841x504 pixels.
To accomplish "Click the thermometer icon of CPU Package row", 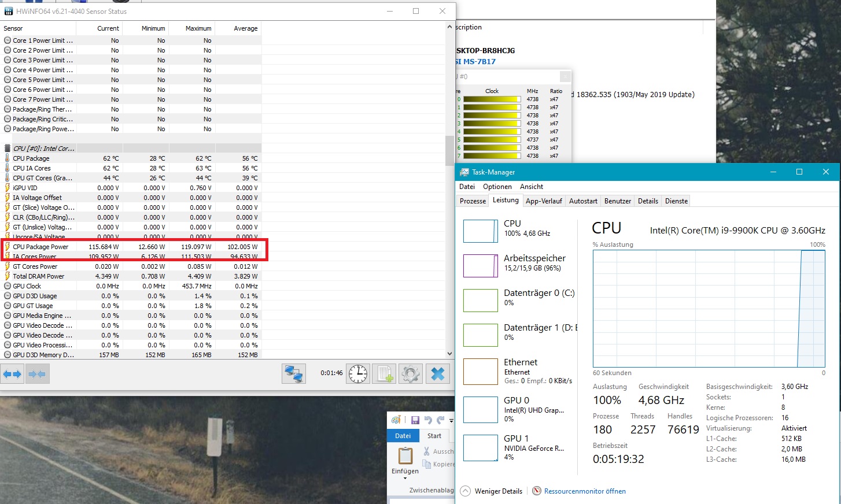I will point(7,158).
